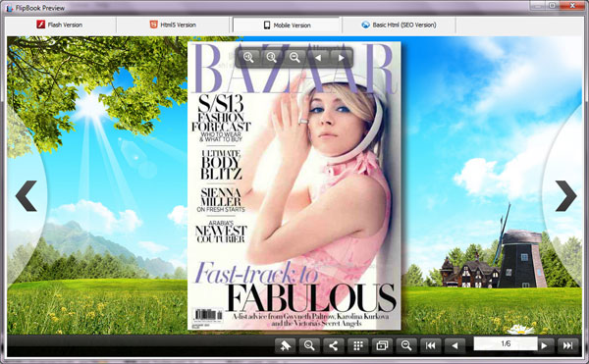Click right triangle in the floating zoom bar
589x364 pixels.
pos(341,58)
